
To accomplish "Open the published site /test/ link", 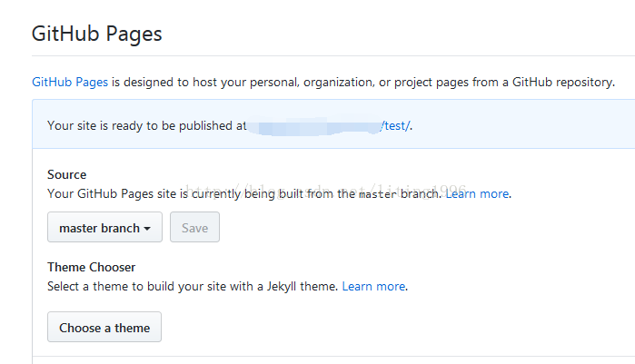I will pos(395,126).
